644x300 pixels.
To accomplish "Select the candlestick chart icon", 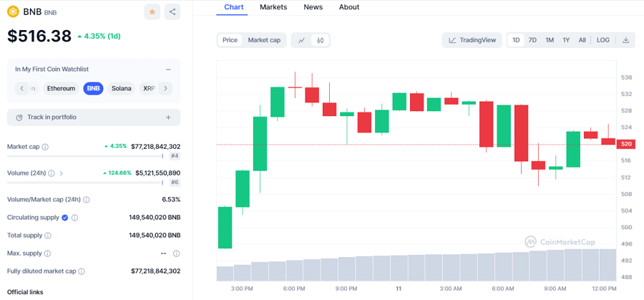I will [321, 40].
